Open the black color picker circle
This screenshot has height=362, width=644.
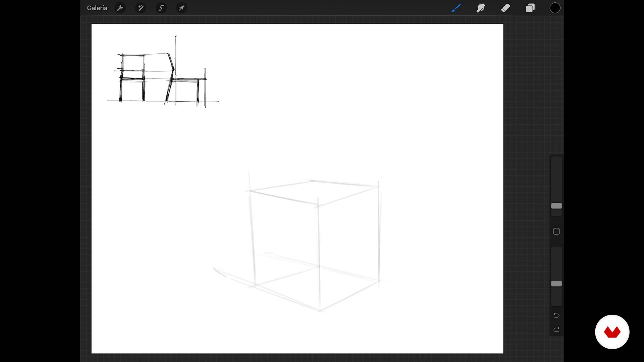(555, 8)
